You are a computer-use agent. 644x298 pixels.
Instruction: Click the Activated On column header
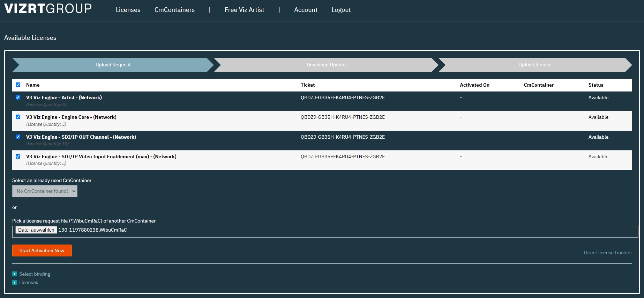474,85
